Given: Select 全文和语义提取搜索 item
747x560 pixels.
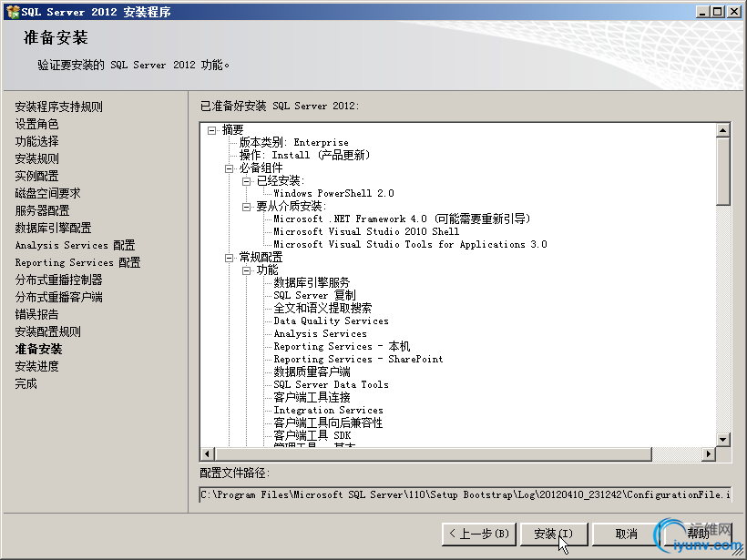Looking at the screenshot, I should pos(322,309).
